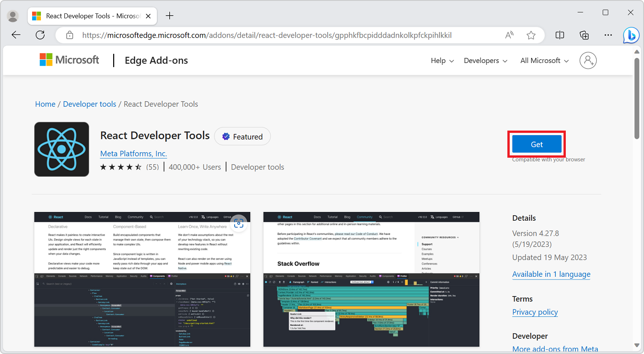
Task: Click the Privacy policy link
Action: click(x=535, y=312)
